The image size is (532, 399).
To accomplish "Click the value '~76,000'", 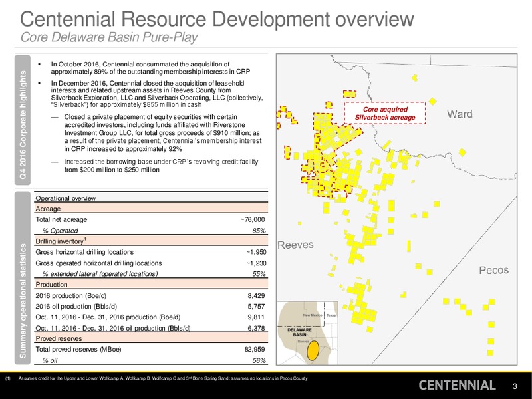I will click(253, 220).
